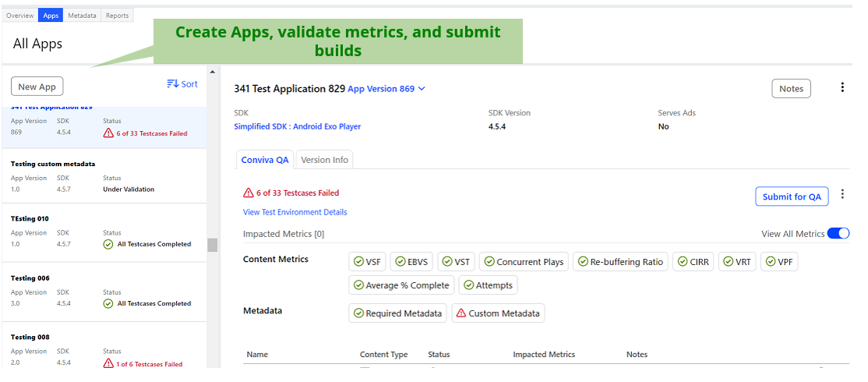Toggle the View All Metrics switch
Screen dimensions: 868x382
(838, 234)
